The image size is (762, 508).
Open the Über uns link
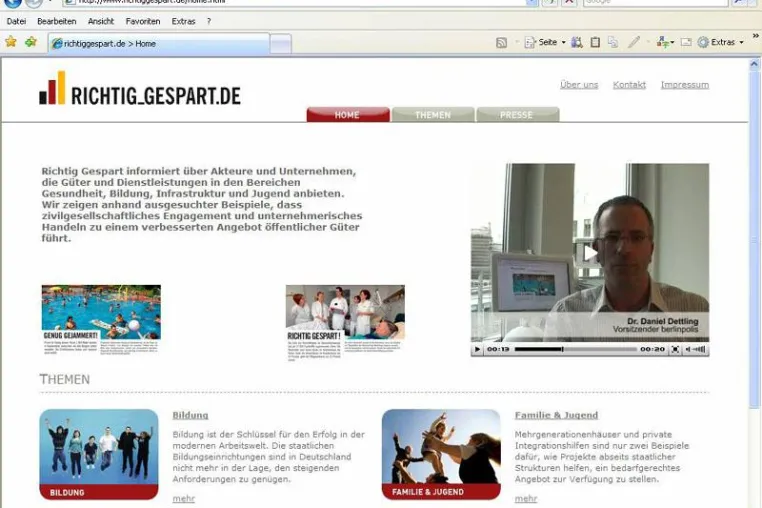579,85
